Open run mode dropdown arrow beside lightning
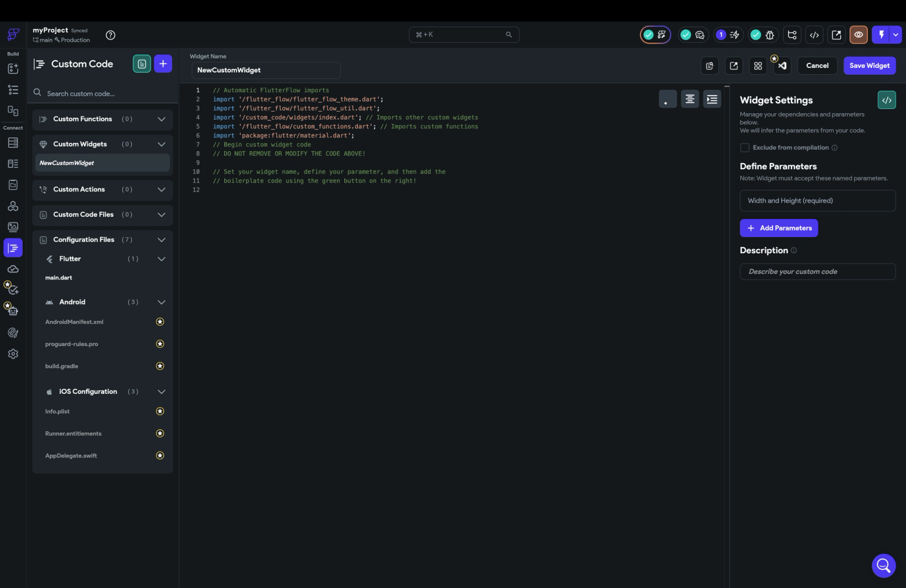 (896, 35)
